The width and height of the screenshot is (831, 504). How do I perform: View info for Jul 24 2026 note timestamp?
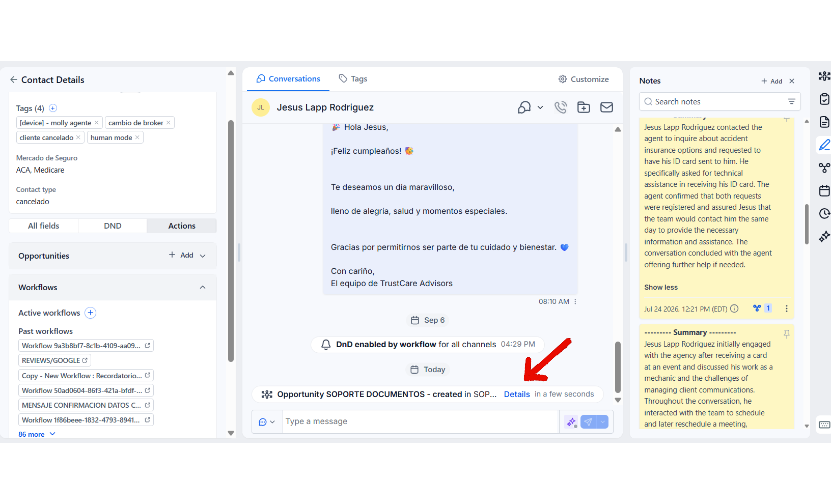pos(734,309)
